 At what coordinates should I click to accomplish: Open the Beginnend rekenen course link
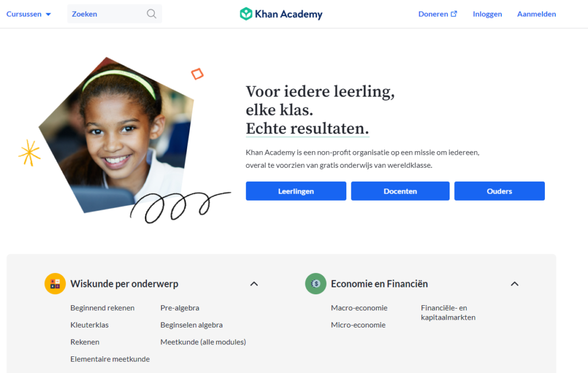point(102,307)
